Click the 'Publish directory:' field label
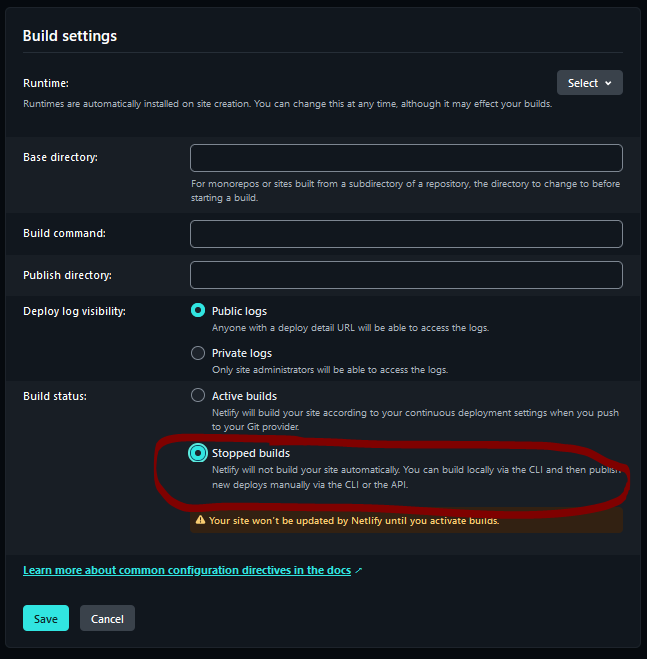The height and width of the screenshot is (659, 647). (x=67, y=275)
